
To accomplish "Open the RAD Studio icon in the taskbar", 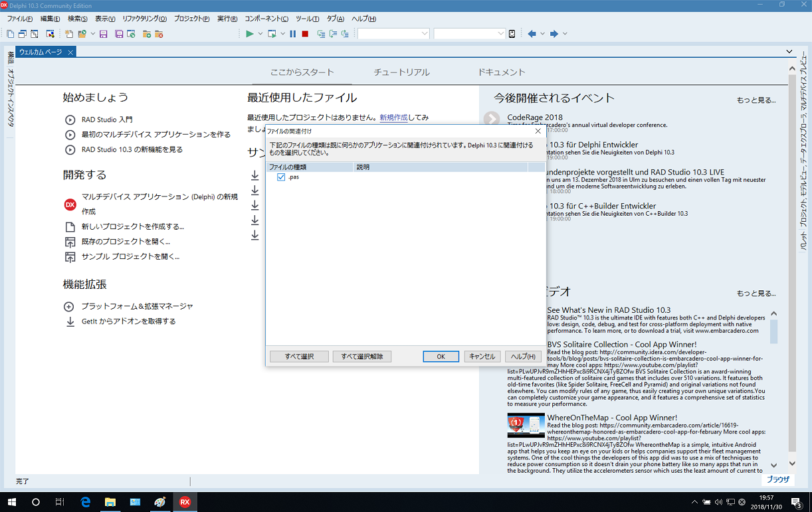I will [x=185, y=501].
